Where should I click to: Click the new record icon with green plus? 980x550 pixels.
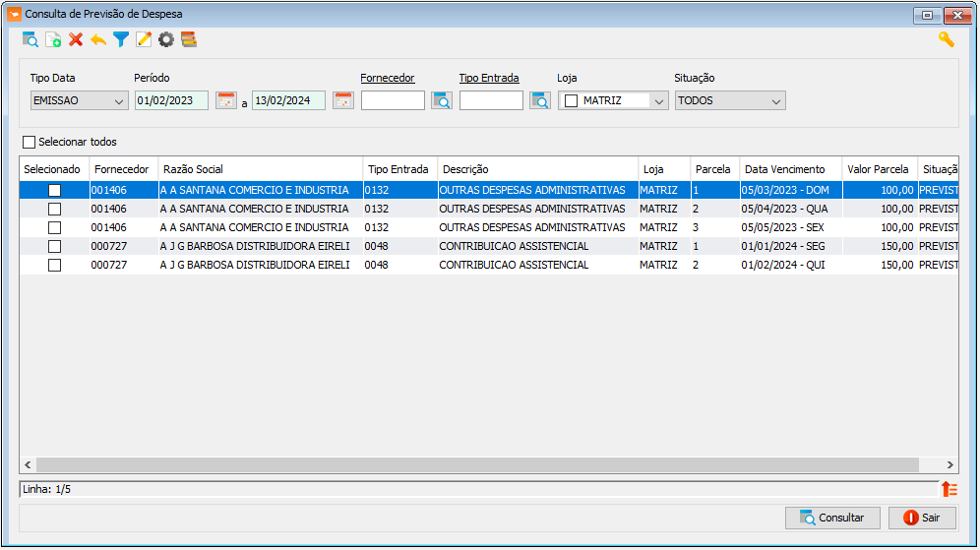54,40
